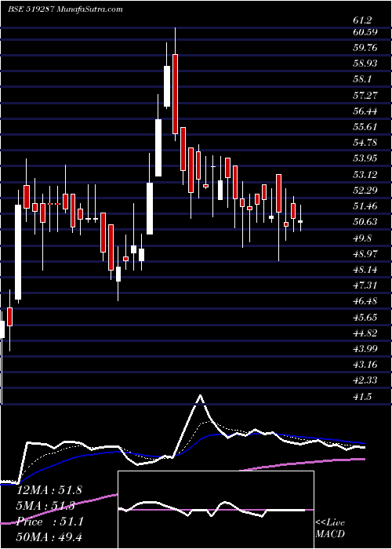392x549 pixels.
Task: Click the 49.8 price axis label
Action: [x=362, y=238]
